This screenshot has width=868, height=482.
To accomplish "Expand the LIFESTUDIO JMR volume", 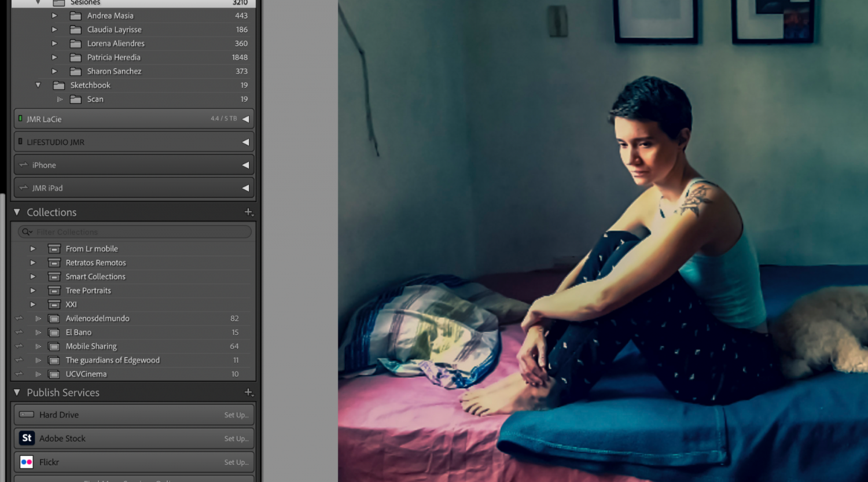I will (x=246, y=142).
